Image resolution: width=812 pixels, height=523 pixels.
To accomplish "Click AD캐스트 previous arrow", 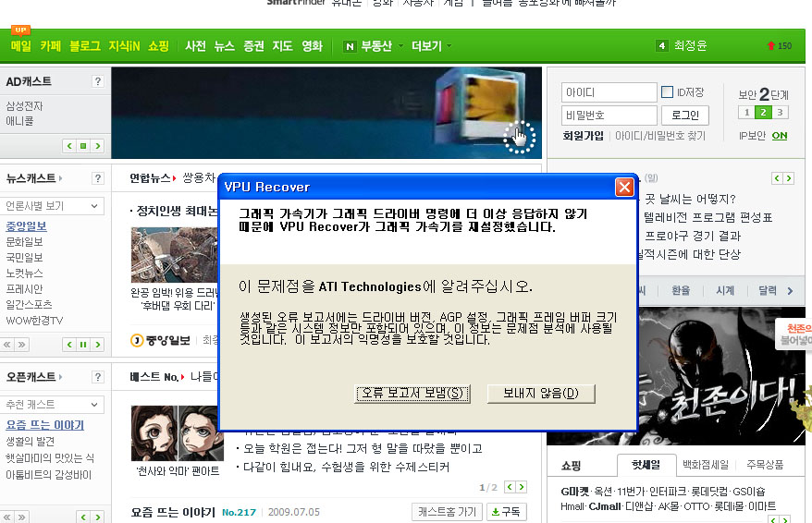I will [x=69, y=146].
